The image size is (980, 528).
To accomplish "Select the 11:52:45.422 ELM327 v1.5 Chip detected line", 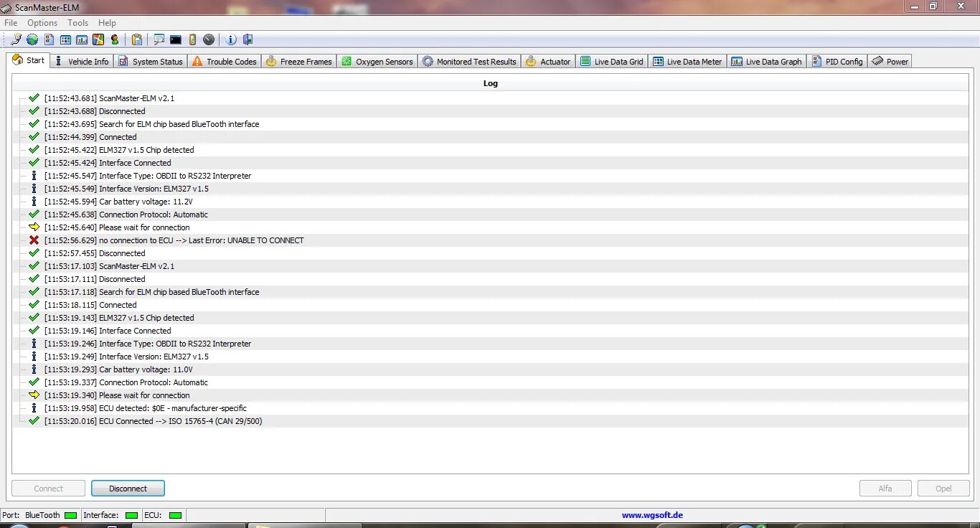I will pos(119,150).
